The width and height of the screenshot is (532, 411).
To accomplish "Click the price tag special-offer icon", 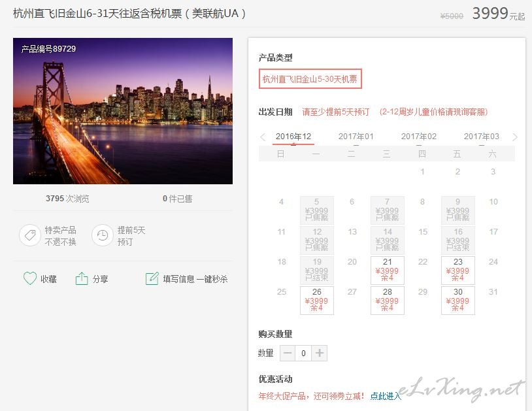I will tap(30, 235).
